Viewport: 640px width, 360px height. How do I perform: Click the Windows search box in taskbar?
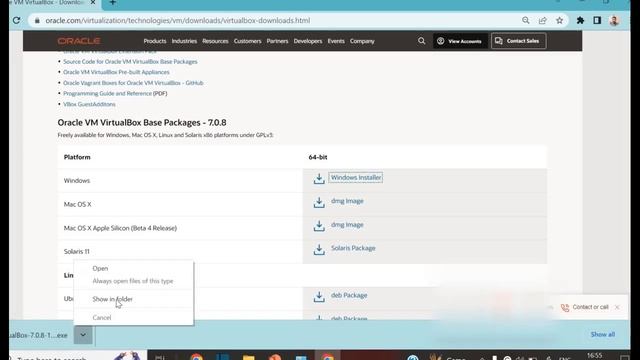[78, 356]
